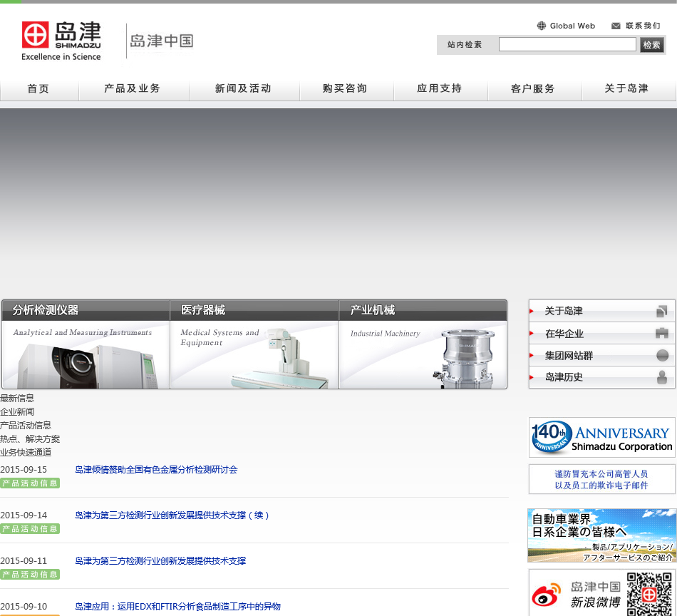Click the icon at right of 关于岛津 sidebar row
This screenshot has height=616, width=677.
pos(661,311)
